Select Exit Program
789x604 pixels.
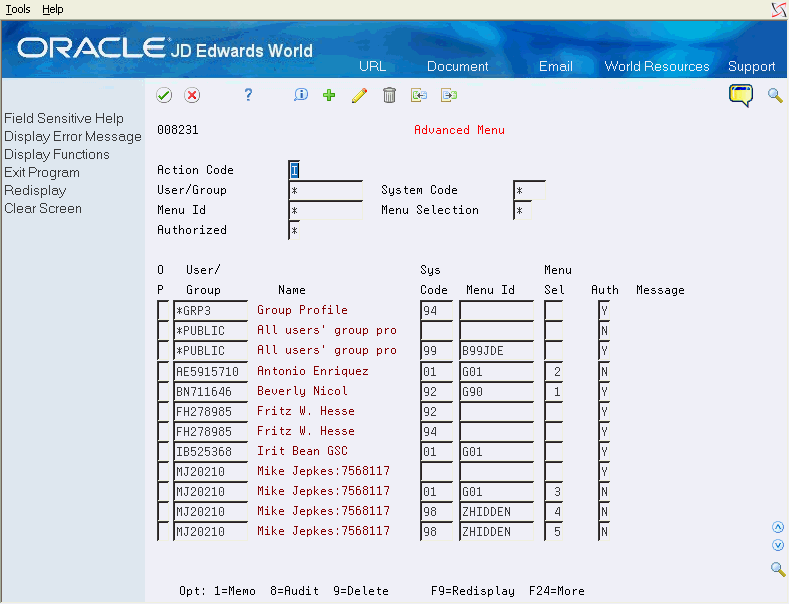point(42,173)
